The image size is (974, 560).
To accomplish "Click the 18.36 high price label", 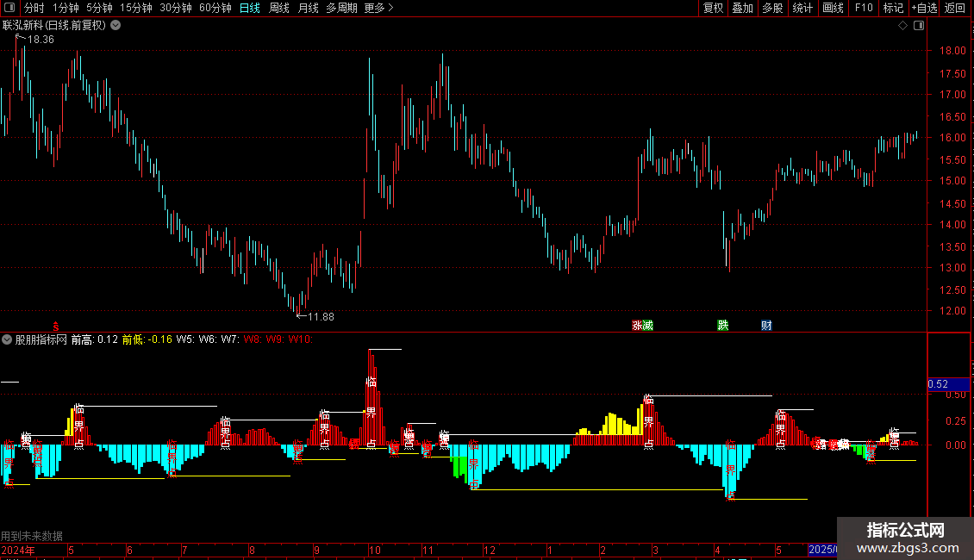I will [41, 39].
